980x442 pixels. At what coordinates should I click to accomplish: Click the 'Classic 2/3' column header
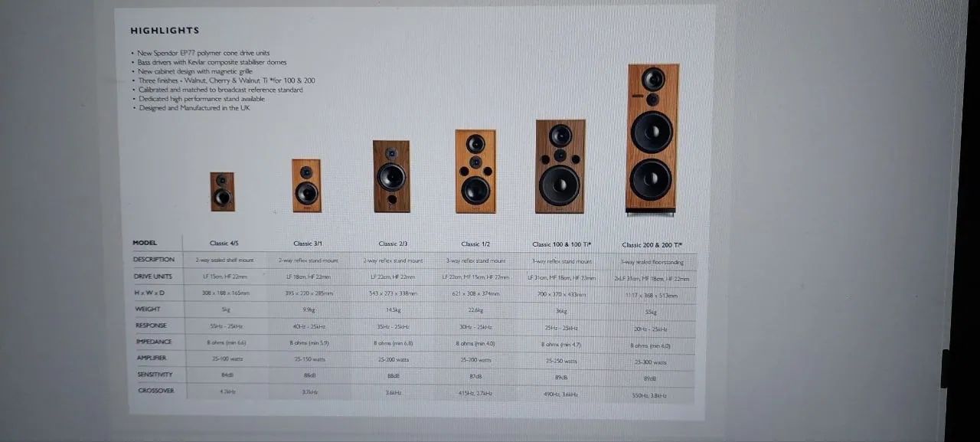(x=393, y=244)
